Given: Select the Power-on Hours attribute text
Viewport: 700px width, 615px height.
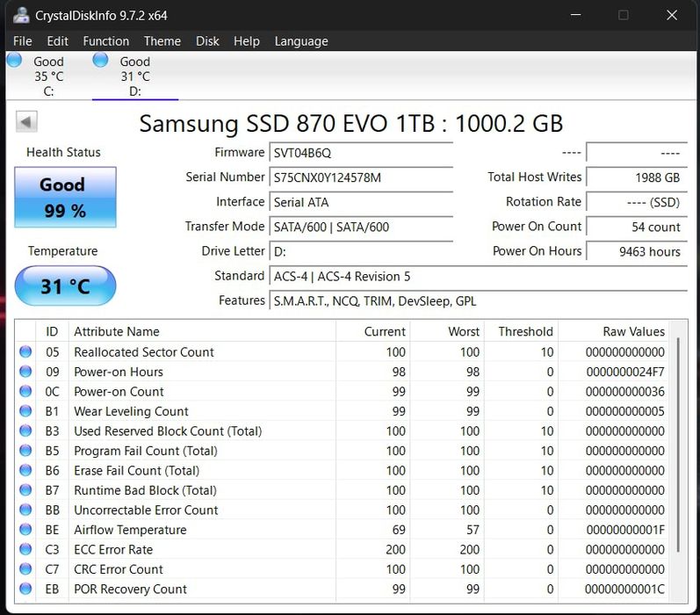Looking at the screenshot, I should tap(119, 372).
